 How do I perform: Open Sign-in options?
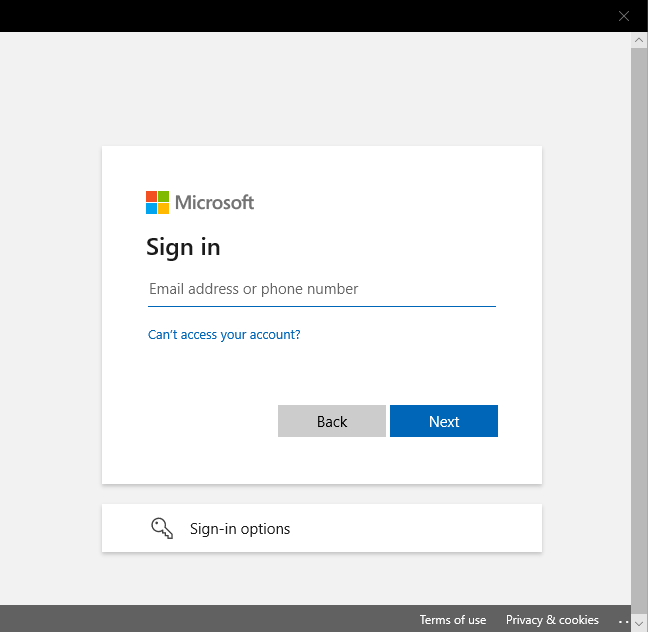coord(322,528)
